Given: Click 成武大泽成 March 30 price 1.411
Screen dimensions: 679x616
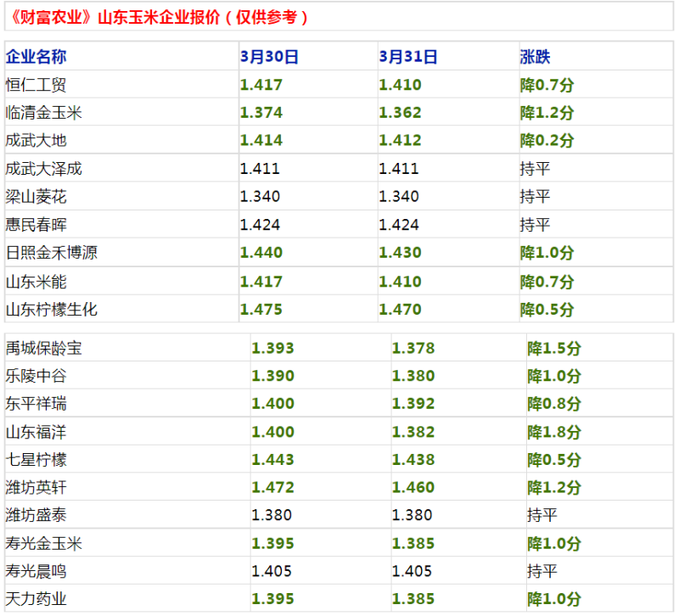Looking at the screenshot, I should 260,168.
